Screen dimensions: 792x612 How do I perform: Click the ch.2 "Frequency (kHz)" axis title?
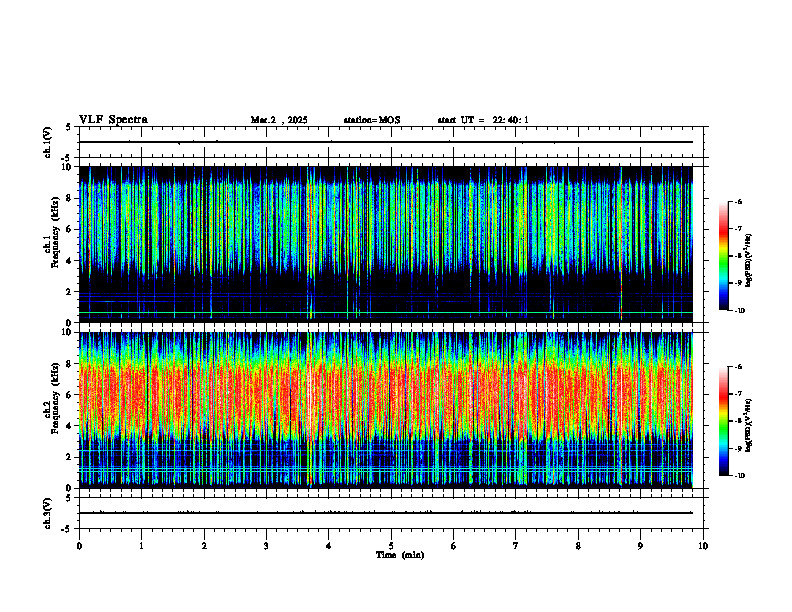[55, 398]
